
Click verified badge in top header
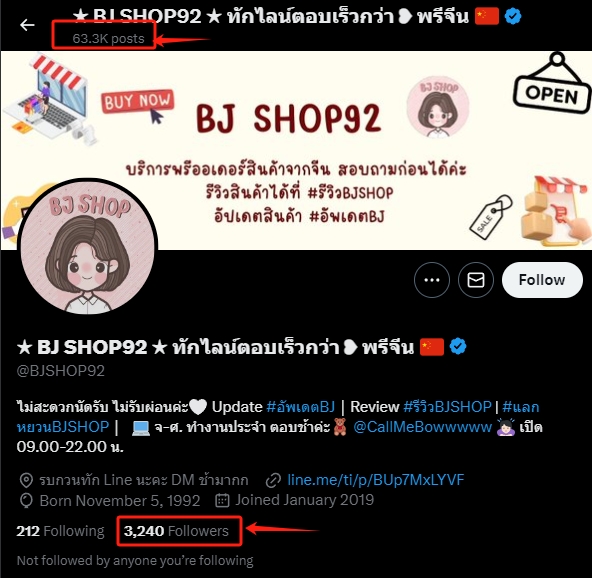point(513,16)
